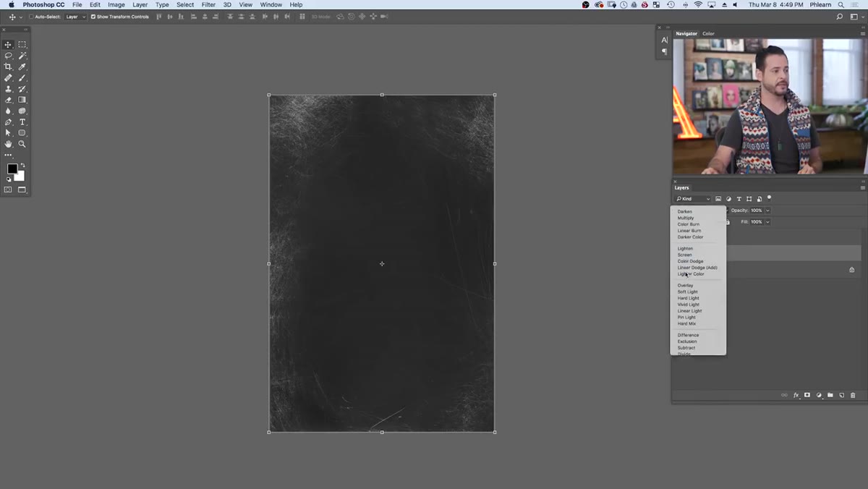Viewport: 868px width, 489px height.
Task: Select the Pen tool
Action: (8, 122)
